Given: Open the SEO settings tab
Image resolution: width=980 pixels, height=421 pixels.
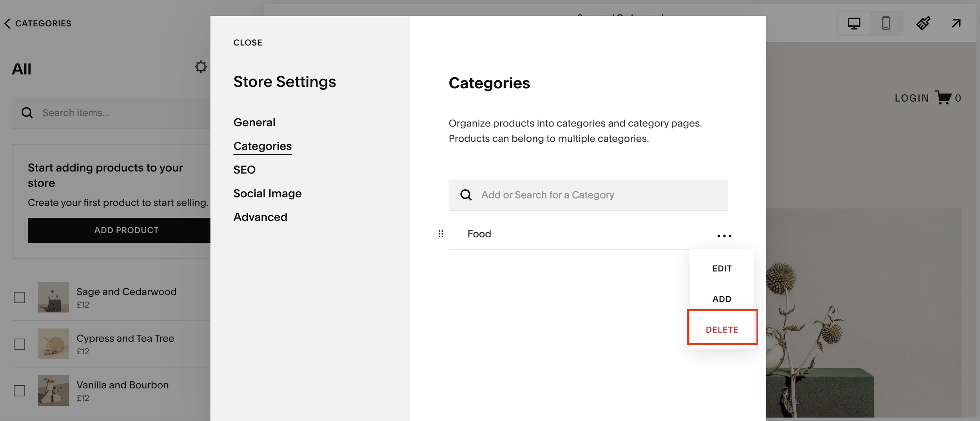Looking at the screenshot, I should click(244, 170).
